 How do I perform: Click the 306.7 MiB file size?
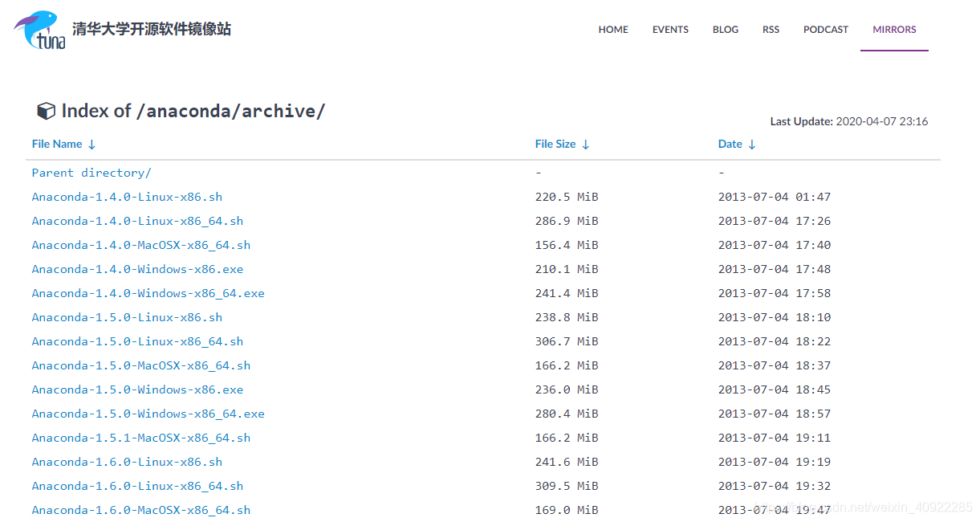pos(567,341)
